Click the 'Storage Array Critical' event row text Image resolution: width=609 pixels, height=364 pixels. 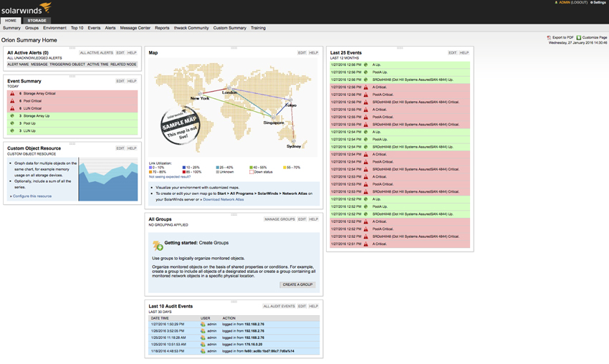point(39,94)
